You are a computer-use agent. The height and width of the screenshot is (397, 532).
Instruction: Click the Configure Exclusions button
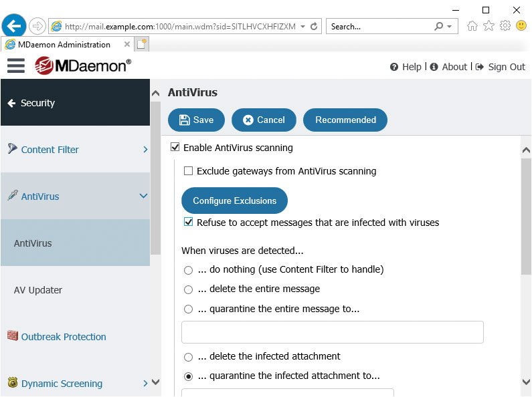[234, 201]
